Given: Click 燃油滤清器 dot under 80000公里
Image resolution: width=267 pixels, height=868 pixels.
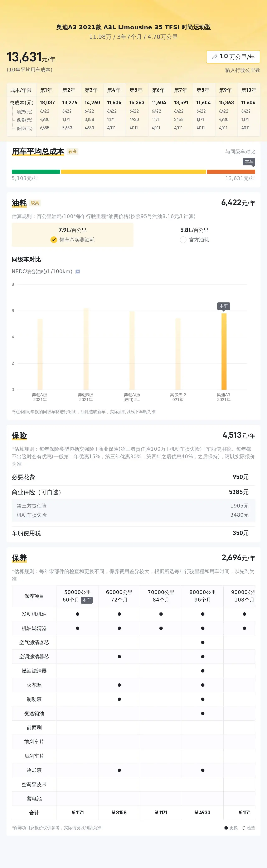Looking at the screenshot, I should (203, 671).
